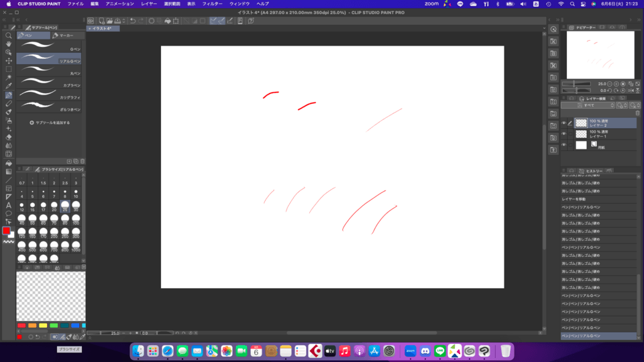This screenshot has width=644, height=362.
Task: Select the Move layer tool
Action: (8, 61)
